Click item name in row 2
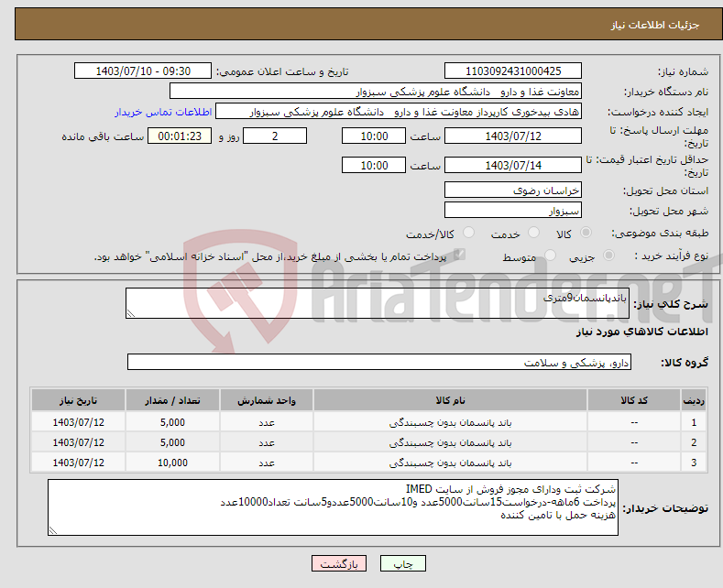 tap(450, 442)
